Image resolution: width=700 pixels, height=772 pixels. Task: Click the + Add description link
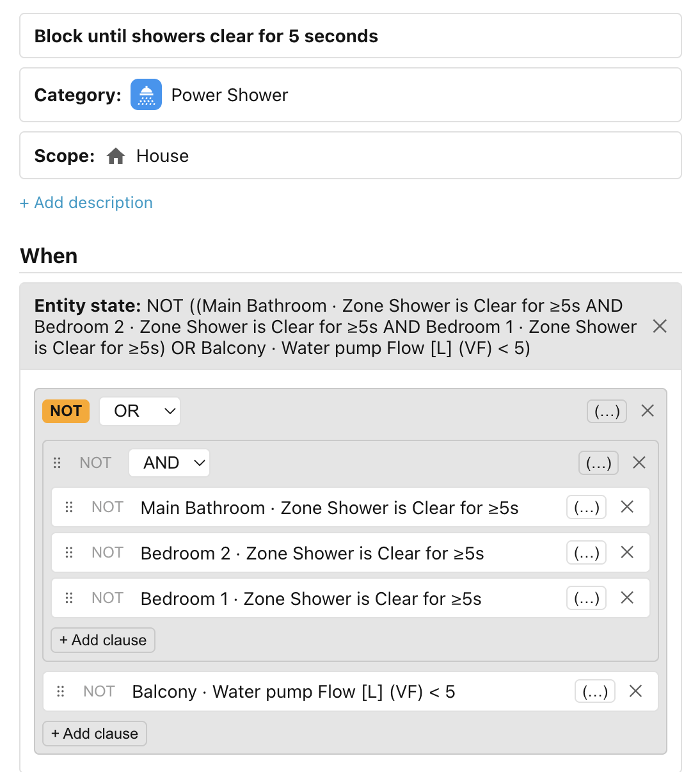click(86, 203)
